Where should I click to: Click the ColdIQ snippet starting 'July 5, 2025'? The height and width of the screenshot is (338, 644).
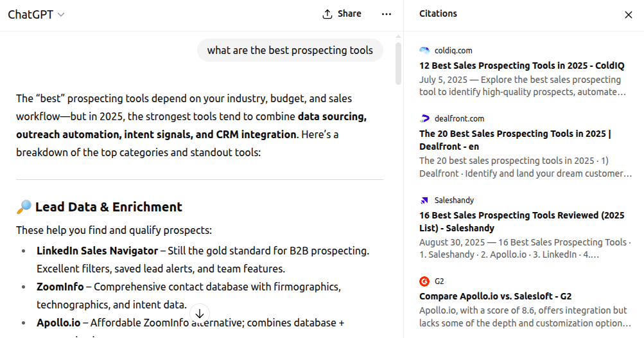tap(523, 85)
